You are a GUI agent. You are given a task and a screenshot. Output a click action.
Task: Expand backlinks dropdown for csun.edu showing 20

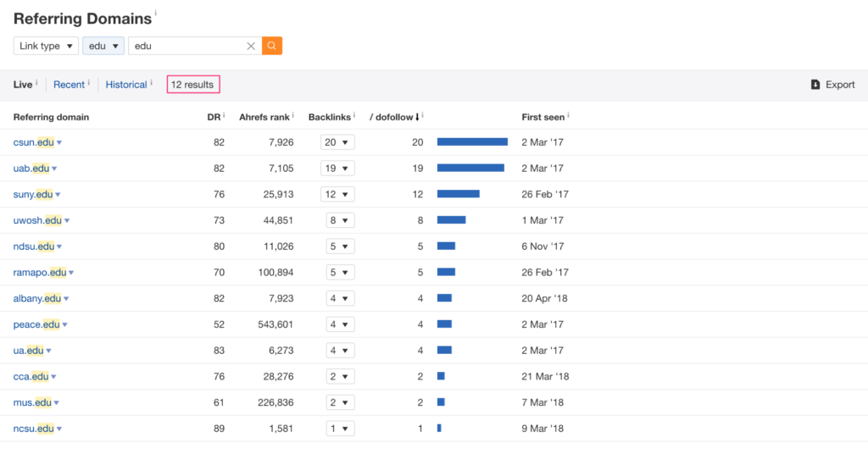pyautogui.click(x=337, y=142)
